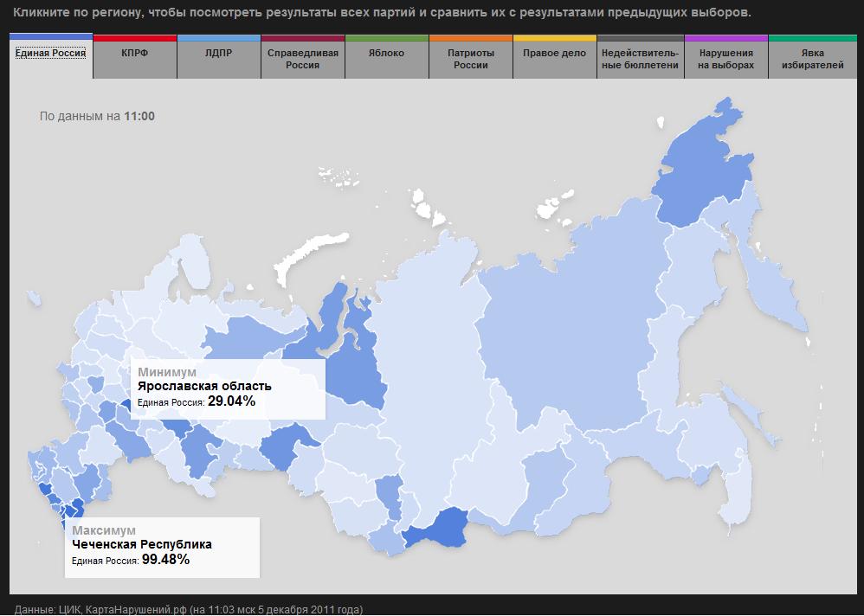Switch to Патриоты России tab
Viewport: 864px width, 616px height.
pos(471,57)
